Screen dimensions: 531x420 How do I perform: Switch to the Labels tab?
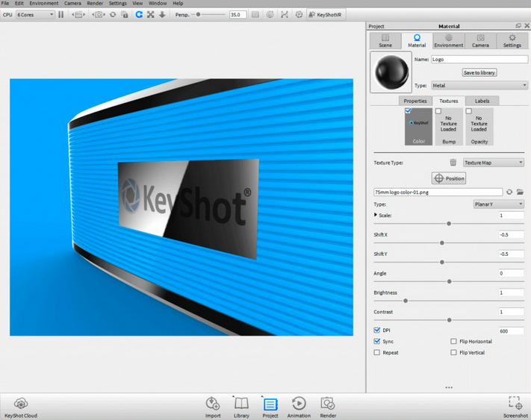click(x=482, y=101)
